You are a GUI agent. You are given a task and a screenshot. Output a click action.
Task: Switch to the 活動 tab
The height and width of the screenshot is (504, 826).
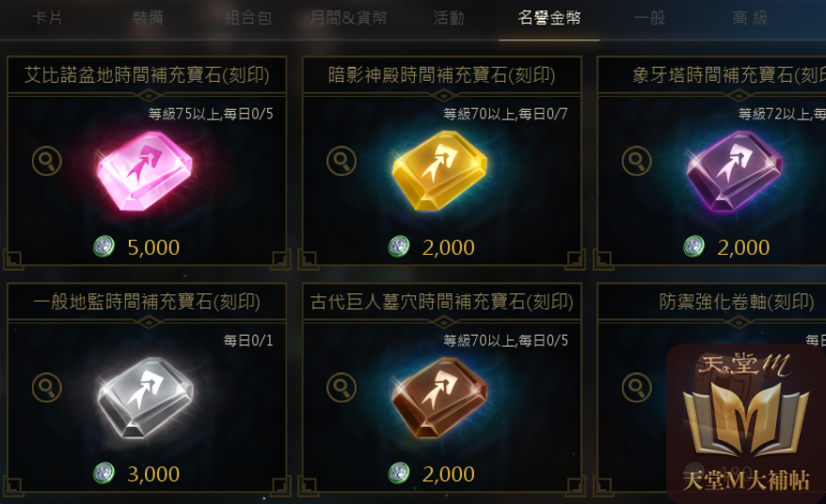[449, 18]
